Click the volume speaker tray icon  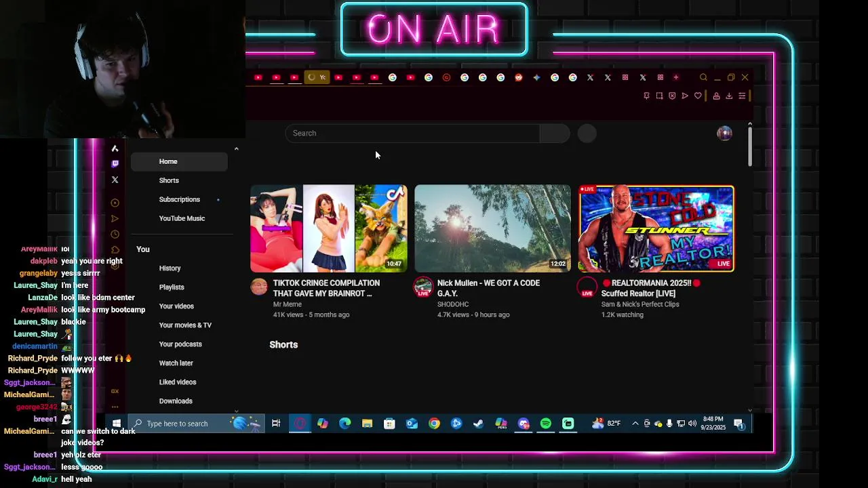coord(692,424)
